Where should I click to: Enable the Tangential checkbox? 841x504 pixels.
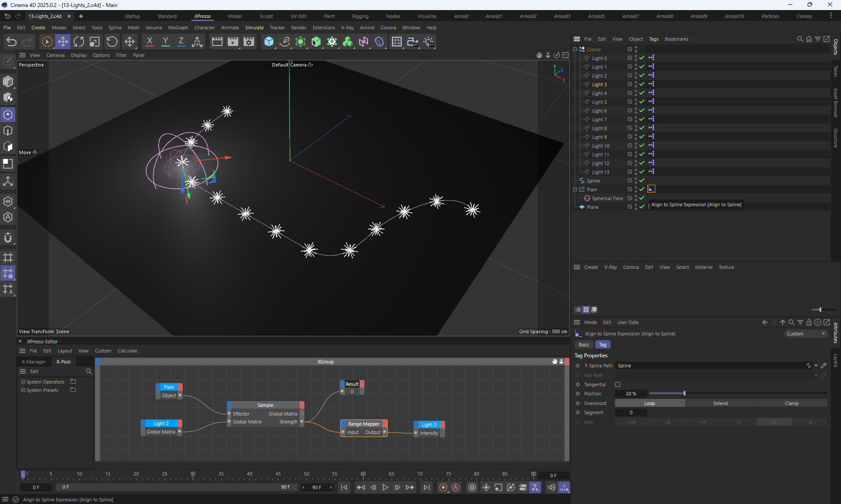pyautogui.click(x=618, y=384)
